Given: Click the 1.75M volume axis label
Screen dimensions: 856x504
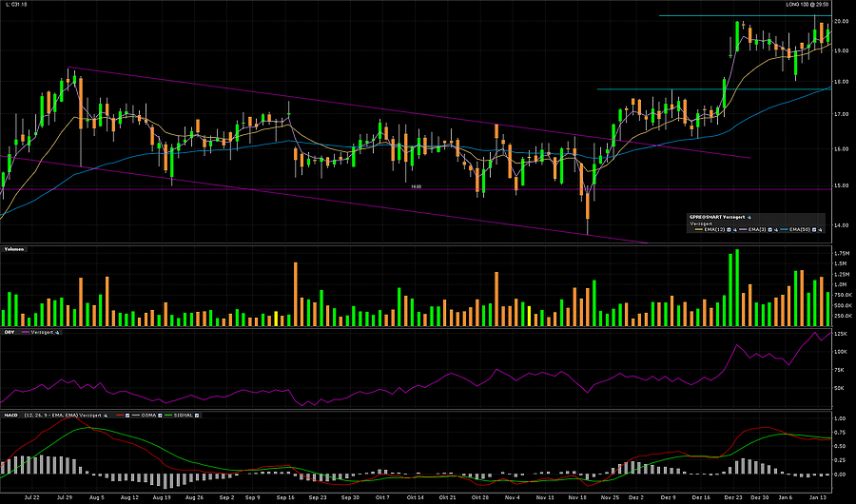Looking at the screenshot, I should 842,253.
